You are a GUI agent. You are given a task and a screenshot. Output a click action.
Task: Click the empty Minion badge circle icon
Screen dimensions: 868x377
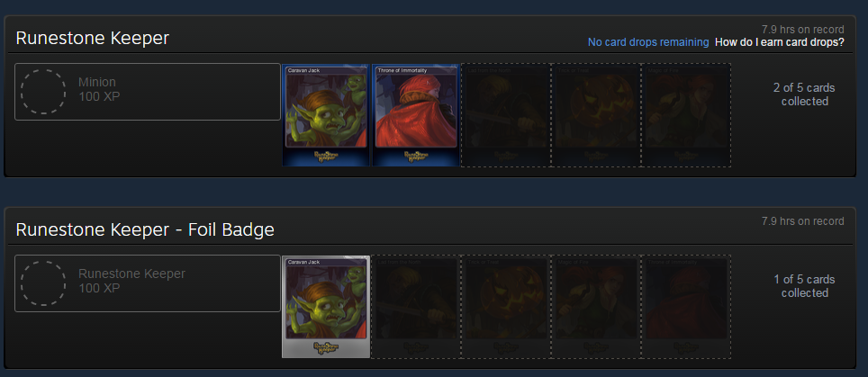(x=43, y=92)
